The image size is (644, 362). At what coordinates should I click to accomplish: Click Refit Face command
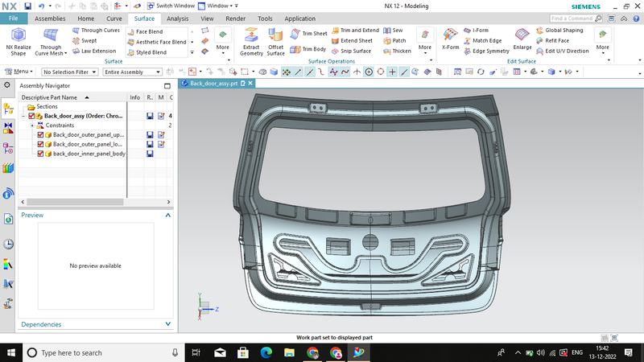click(x=552, y=41)
